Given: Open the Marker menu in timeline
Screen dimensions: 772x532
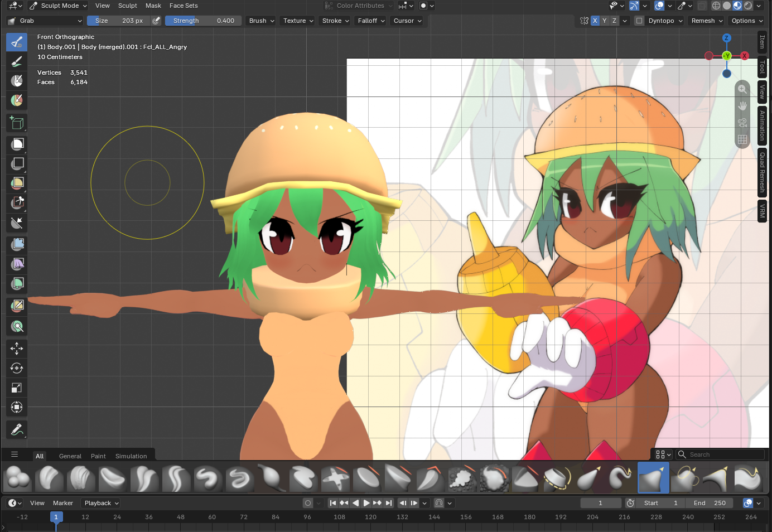Looking at the screenshot, I should click(x=63, y=503).
